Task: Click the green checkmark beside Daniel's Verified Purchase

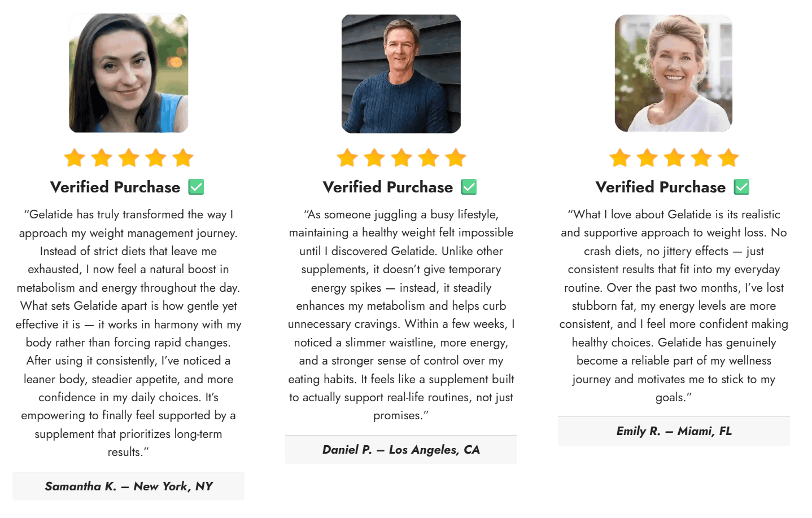Action: point(469,187)
